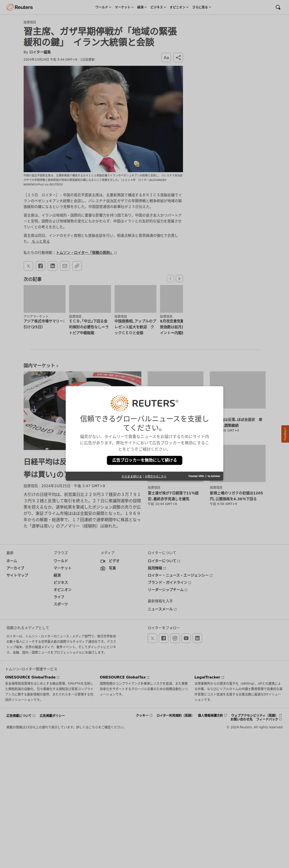
Task: Open the Aa text size button
Action: coord(166,58)
